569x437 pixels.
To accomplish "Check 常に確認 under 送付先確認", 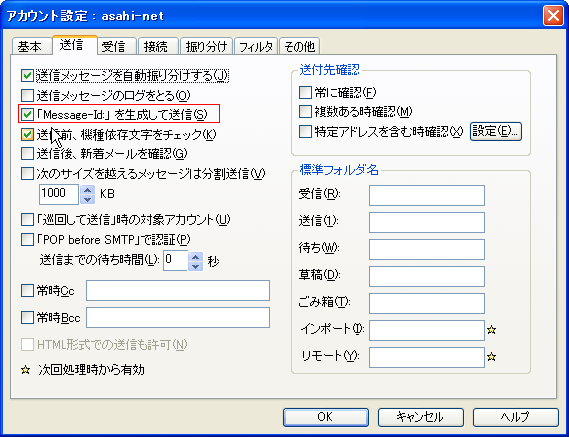I will click(305, 93).
